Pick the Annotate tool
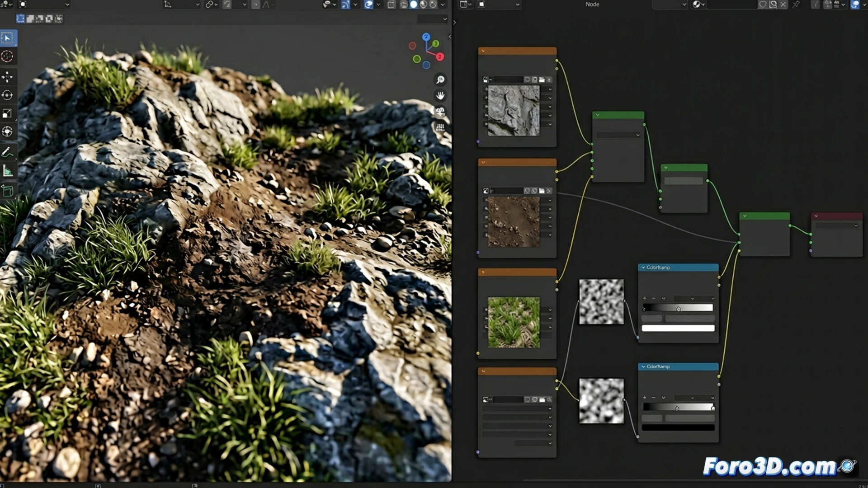This screenshot has width=868, height=488. click(x=8, y=153)
